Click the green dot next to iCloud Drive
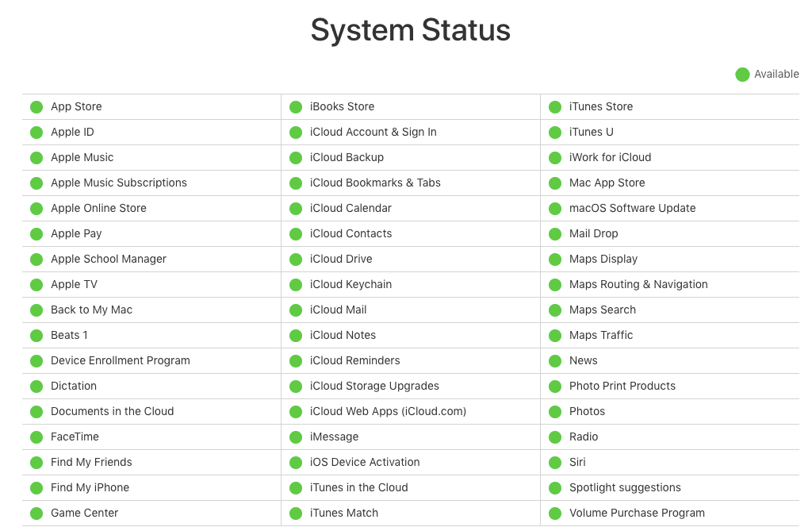Viewport: 812px width, 527px height. tap(296, 260)
